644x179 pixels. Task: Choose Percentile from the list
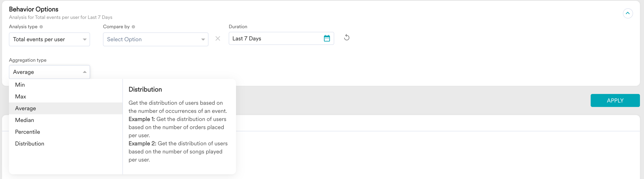pos(28,132)
